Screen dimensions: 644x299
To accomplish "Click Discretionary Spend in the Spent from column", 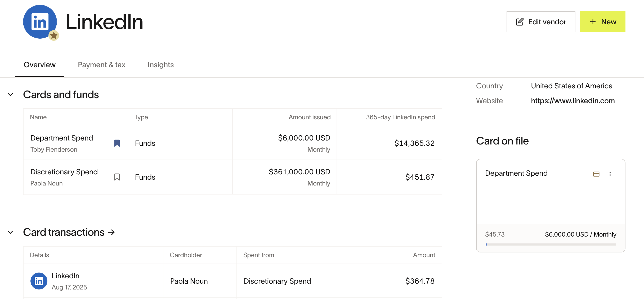I will click(277, 281).
